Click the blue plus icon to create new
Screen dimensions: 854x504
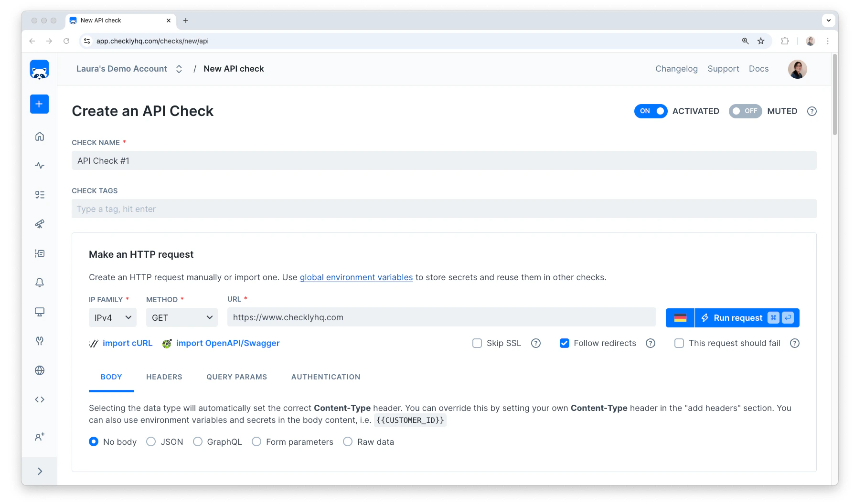(x=40, y=104)
